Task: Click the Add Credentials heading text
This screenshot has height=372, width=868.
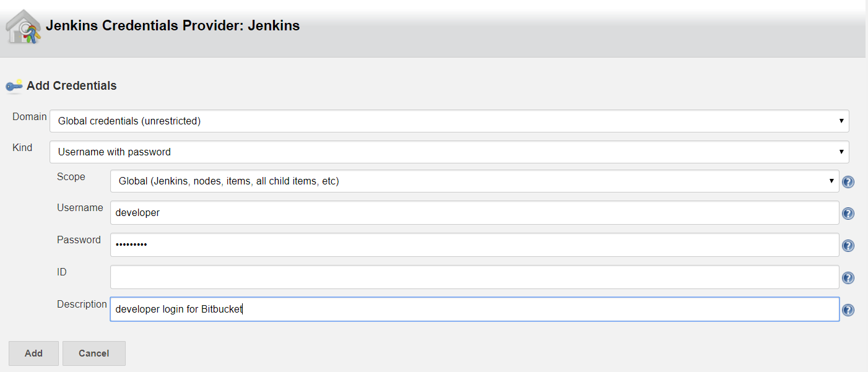Action: [72, 86]
